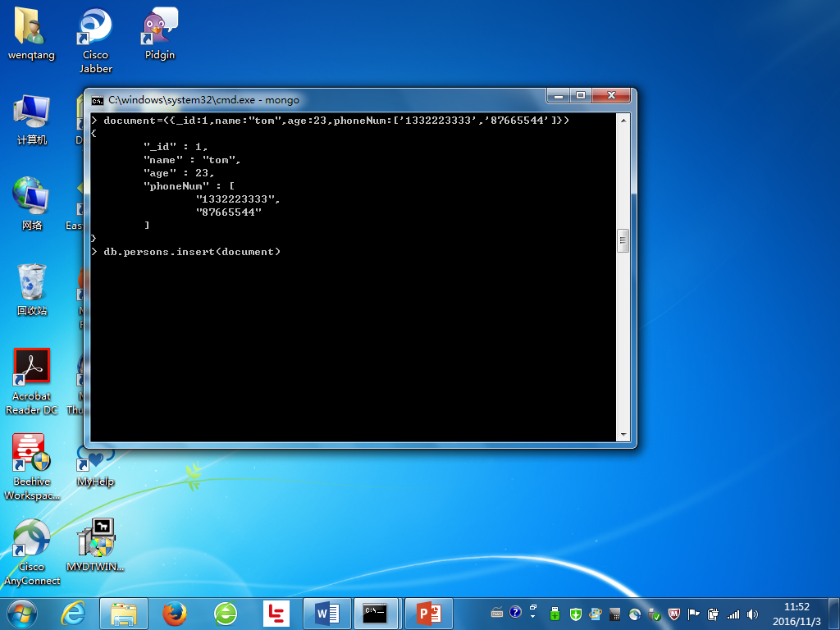Click the power plug battery tray icon
The image size is (840, 630).
click(x=713, y=614)
